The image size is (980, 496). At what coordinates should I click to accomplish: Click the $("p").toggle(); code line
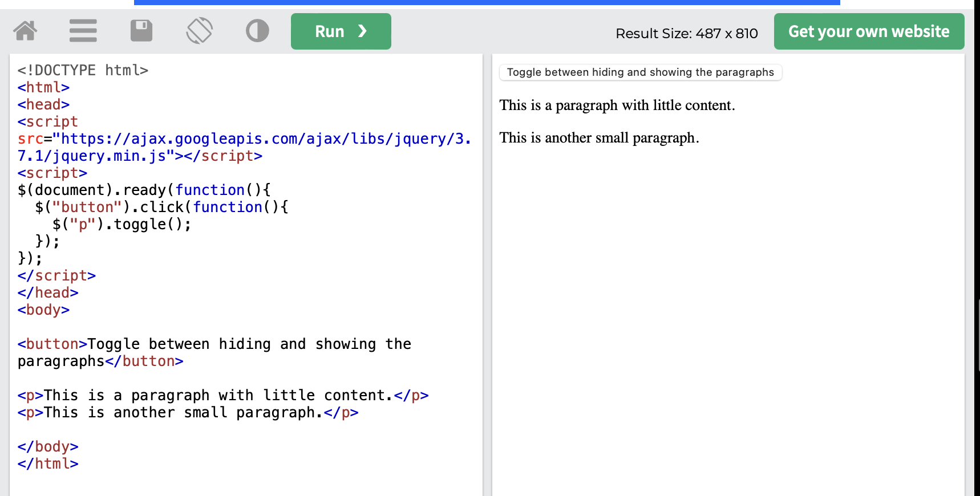click(x=122, y=224)
